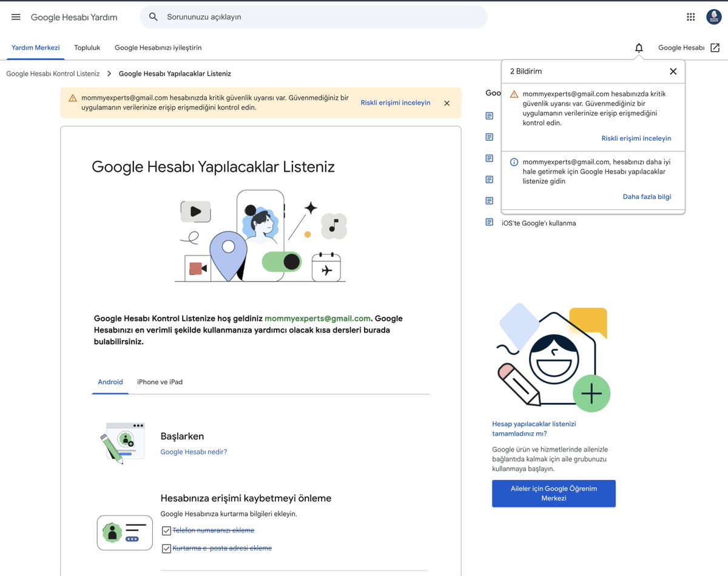
Task: Open the hamburger main menu
Action: (16, 17)
